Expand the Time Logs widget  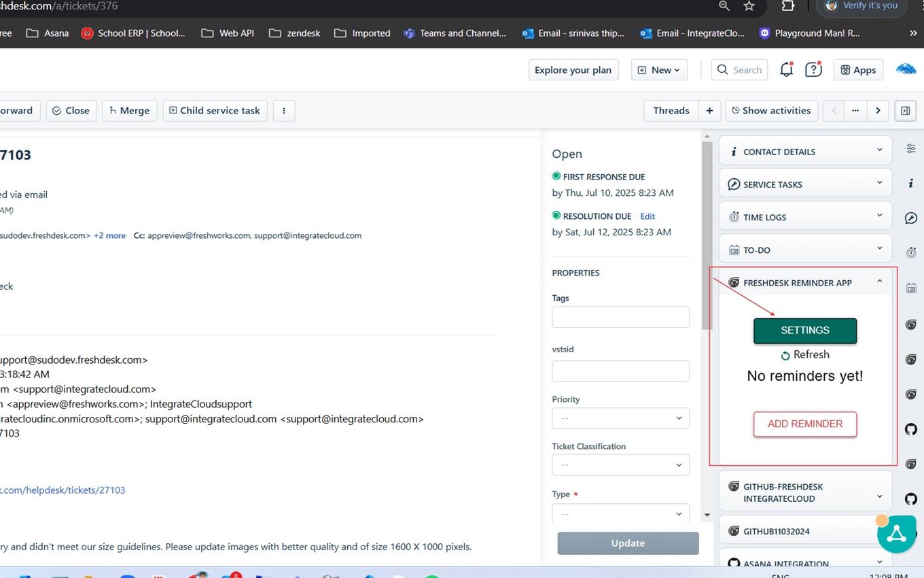pyautogui.click(x=805, y=217)
